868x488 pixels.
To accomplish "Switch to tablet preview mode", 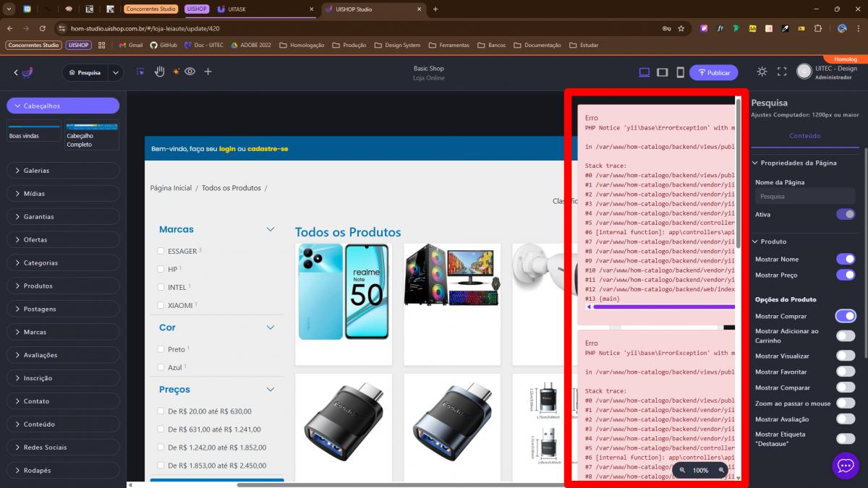I will pyautogui.click(x=662, y=72).
